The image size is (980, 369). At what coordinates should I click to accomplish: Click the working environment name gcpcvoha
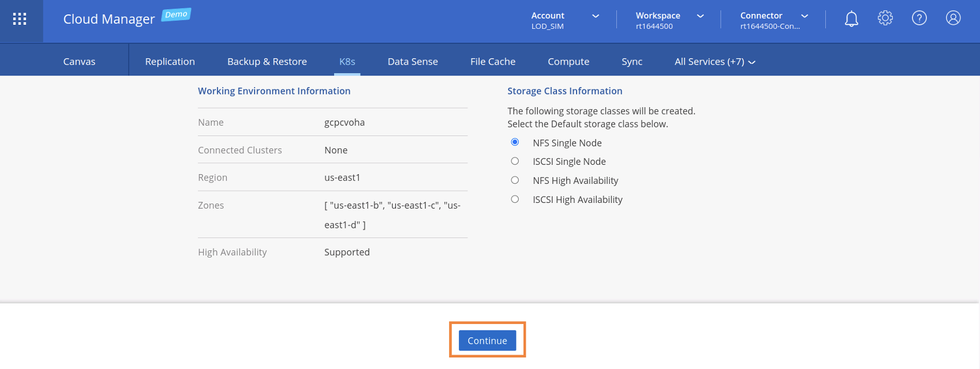(x=345, y=122)
